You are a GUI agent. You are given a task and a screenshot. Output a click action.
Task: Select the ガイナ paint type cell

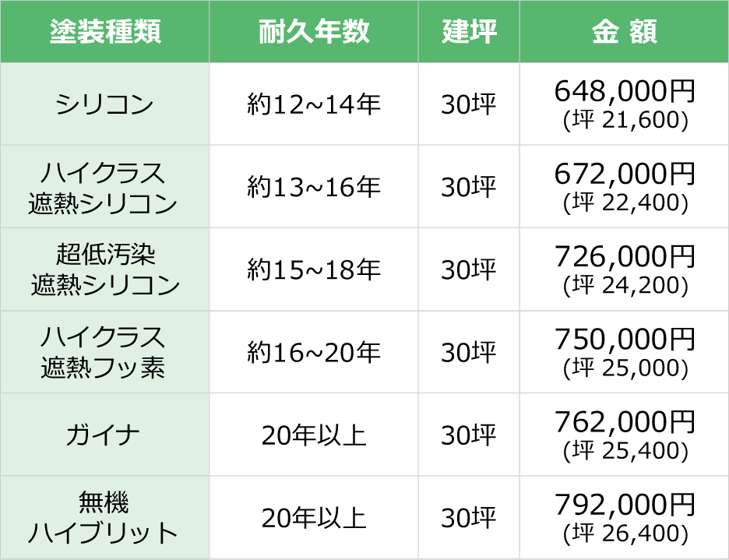click(105, 435)
